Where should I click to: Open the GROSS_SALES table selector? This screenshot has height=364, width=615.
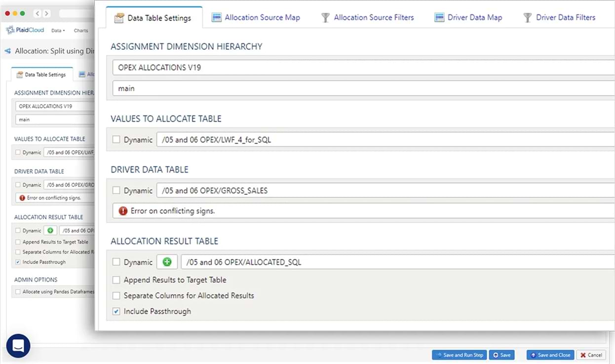[385, 190]
